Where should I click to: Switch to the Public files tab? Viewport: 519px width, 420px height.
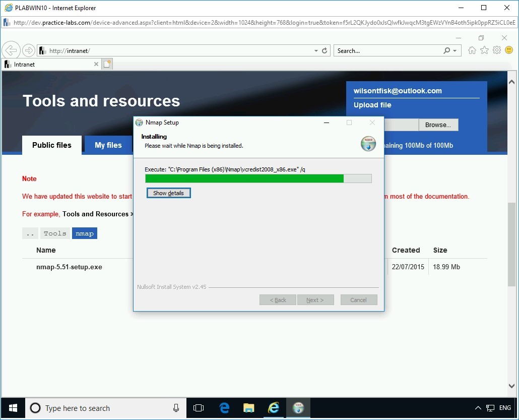pos(51,145)
